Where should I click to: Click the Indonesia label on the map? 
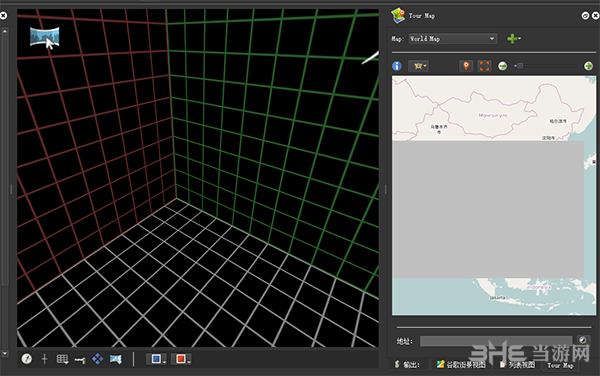coord(539,287)
